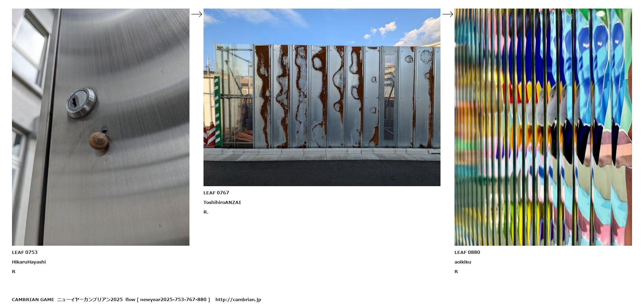
Task: Click the LEAF 0753 label
Action: (25, 252)
